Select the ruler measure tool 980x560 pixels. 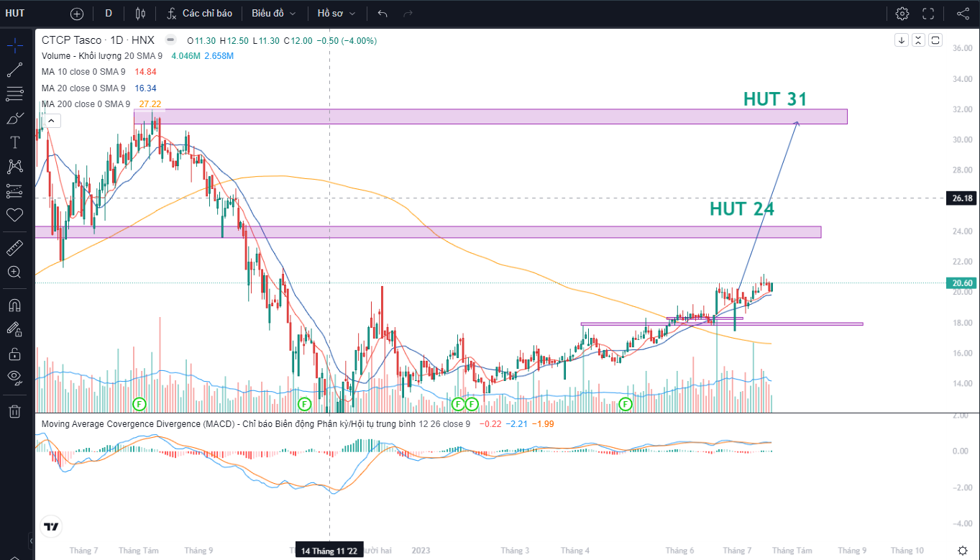click(x=14, y=248)
